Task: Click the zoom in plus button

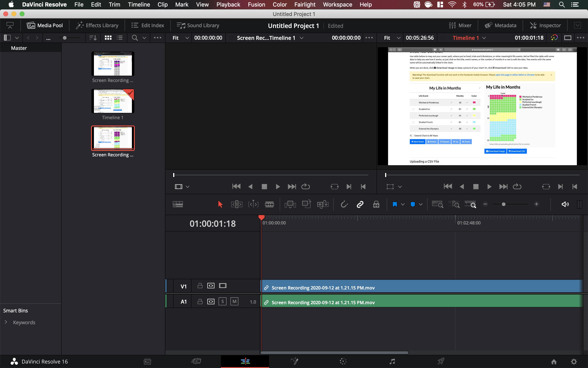Action: [x=537, y=204]
